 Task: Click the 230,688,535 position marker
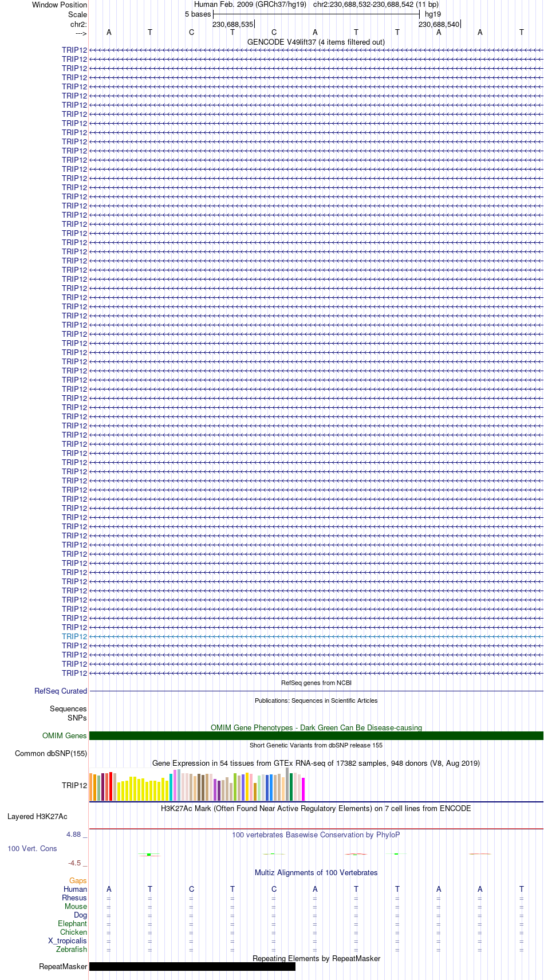pos(232,25)
